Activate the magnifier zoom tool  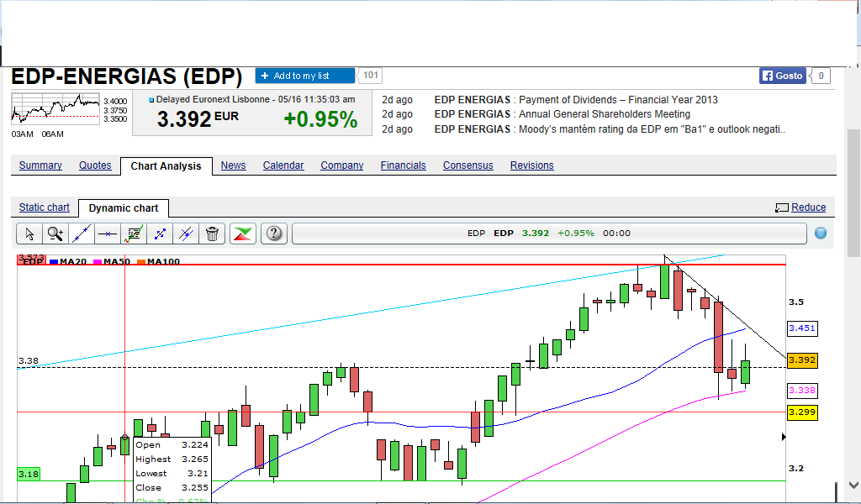coord(55,234)
